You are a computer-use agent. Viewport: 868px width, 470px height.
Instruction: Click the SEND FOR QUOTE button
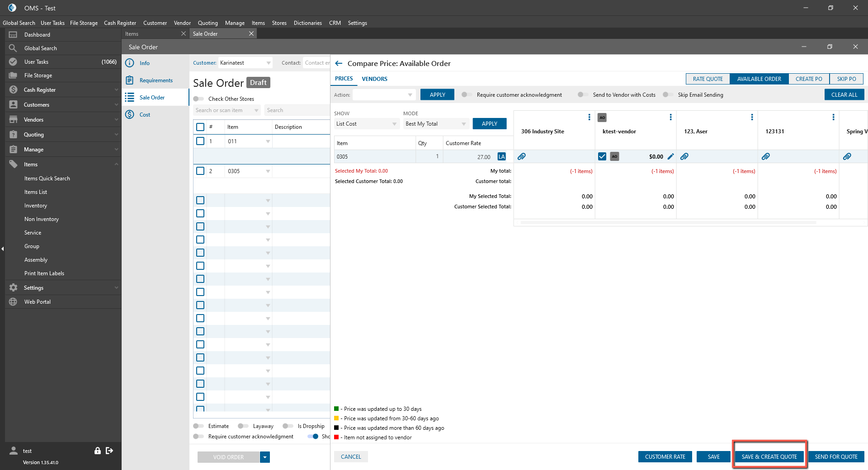836,457
